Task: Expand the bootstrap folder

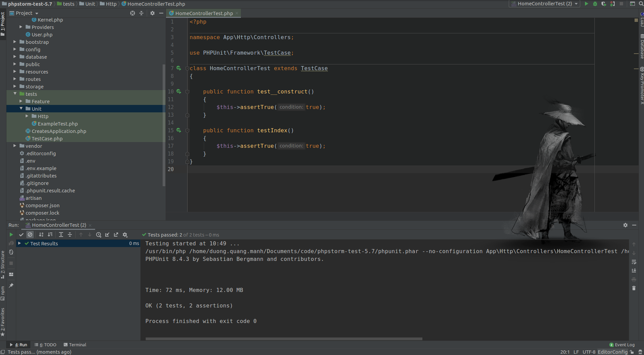Action: [15, 42]
